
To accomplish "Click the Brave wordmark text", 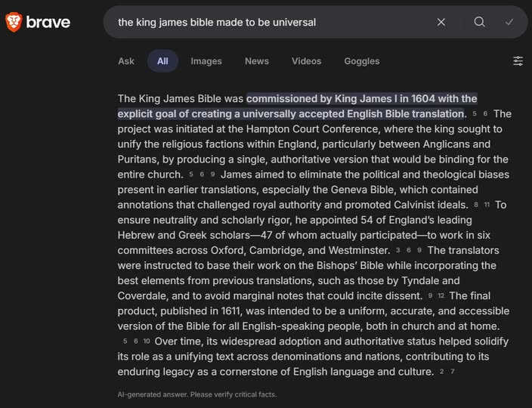I will click(x=48, y=22).
